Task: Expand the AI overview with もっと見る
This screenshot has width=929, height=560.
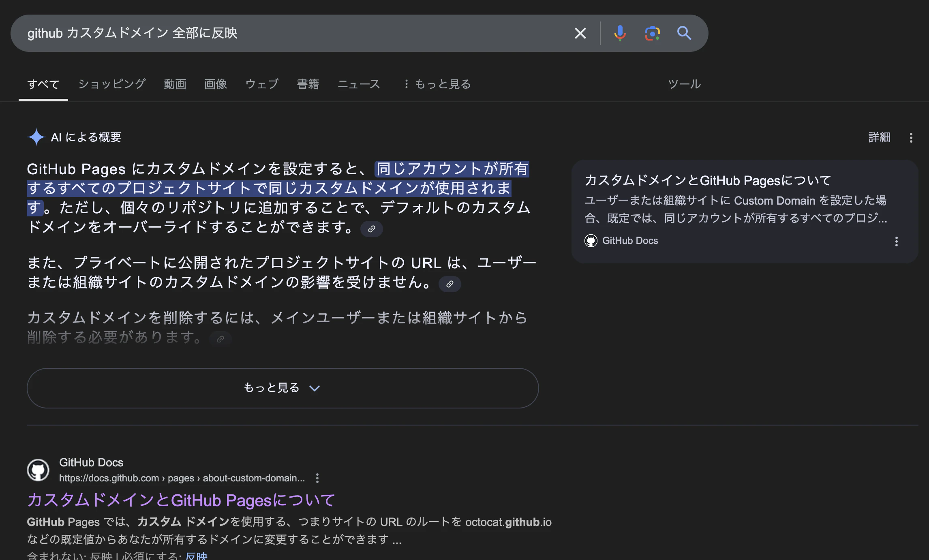Action: point(283,388)
